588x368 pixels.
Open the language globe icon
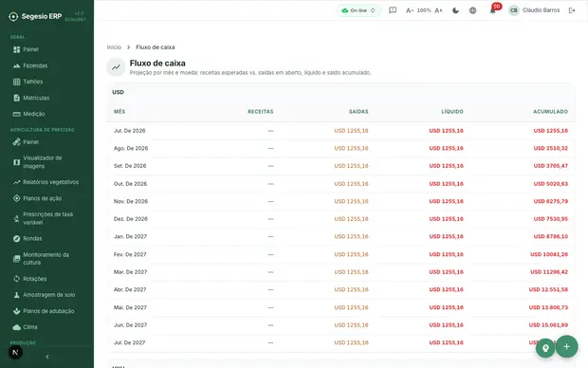(473, 10)
